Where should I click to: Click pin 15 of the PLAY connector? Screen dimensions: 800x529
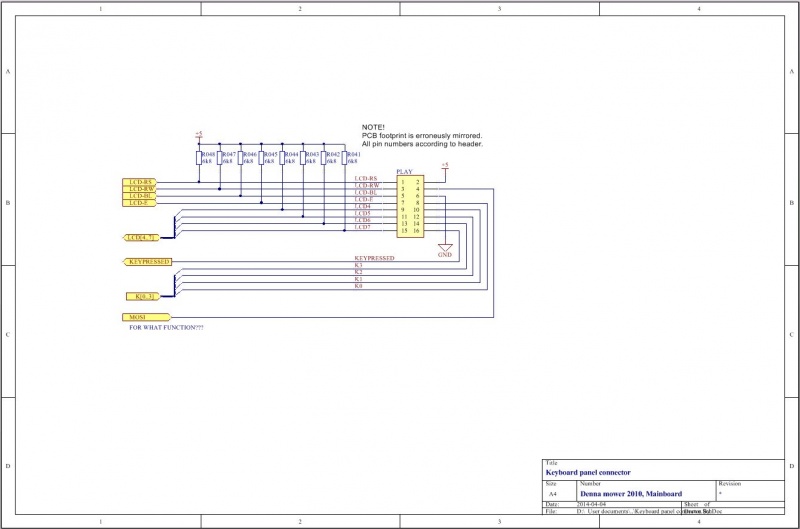(404, 231)
